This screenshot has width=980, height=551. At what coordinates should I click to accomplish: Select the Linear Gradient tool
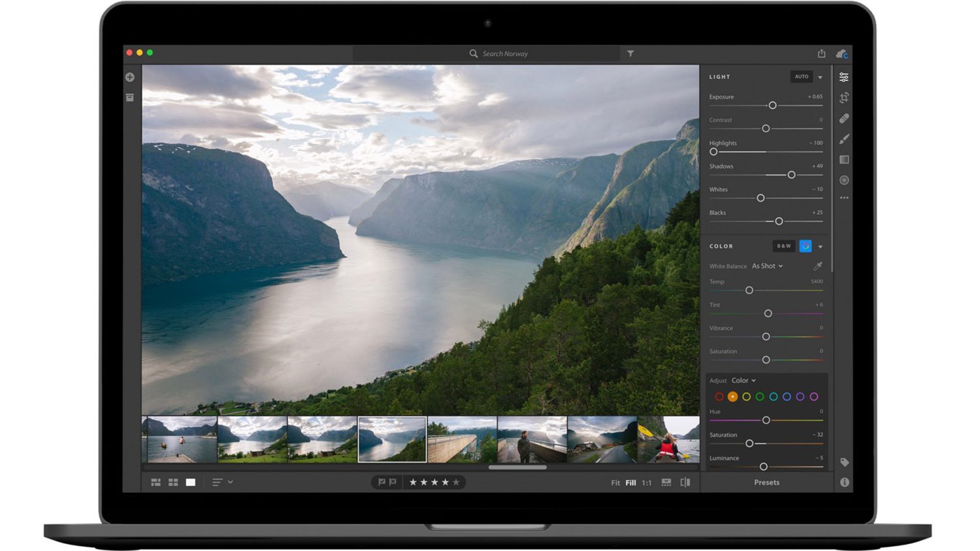[x=844, y=159]
